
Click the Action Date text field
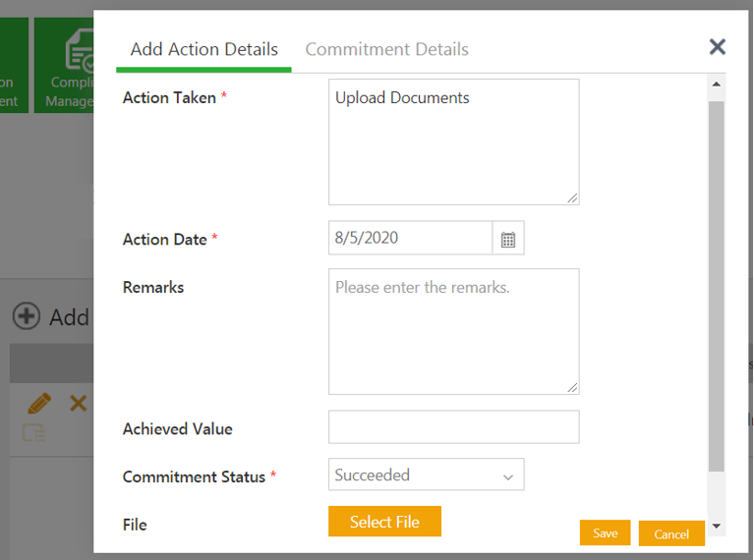tap(410, 238)
